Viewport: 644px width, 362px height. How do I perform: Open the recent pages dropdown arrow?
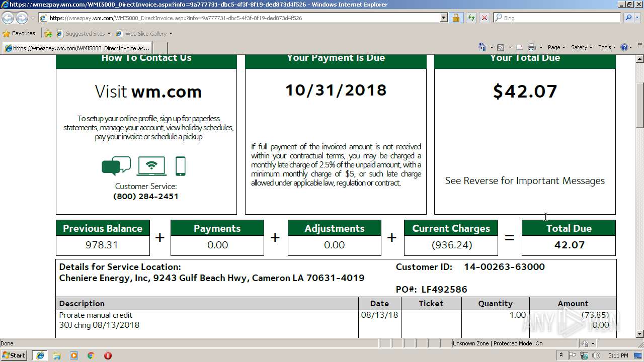point(33,18)
